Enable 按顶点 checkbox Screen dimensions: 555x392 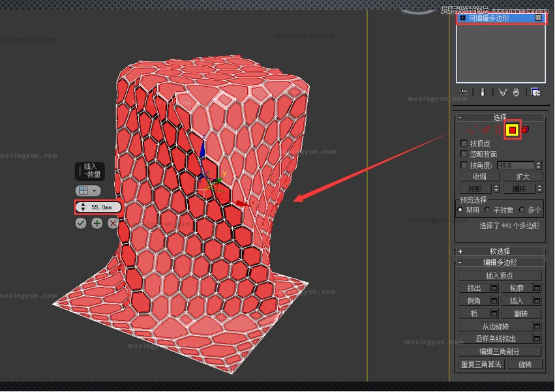464,143
